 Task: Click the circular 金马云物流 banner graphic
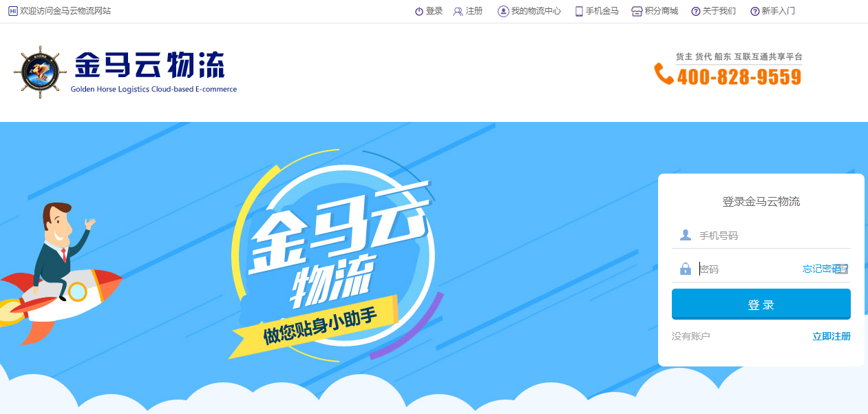337,255
